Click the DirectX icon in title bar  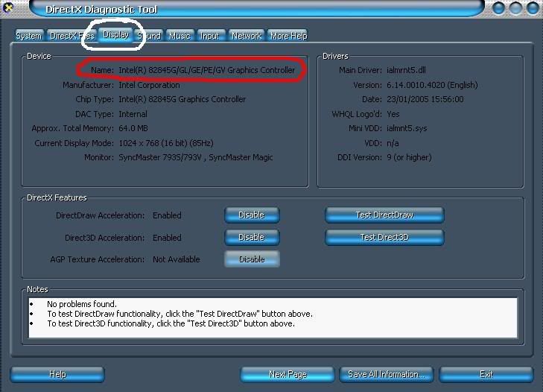[x=7, y=7]
